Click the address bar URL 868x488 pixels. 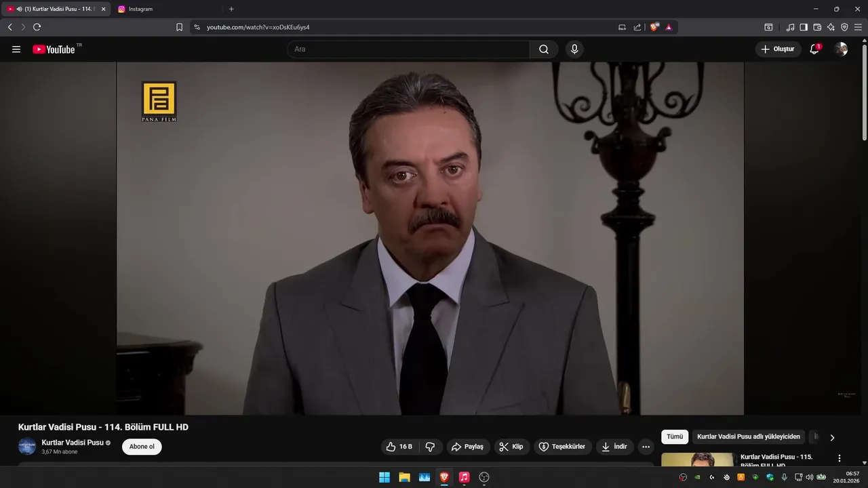coord(258,27)
